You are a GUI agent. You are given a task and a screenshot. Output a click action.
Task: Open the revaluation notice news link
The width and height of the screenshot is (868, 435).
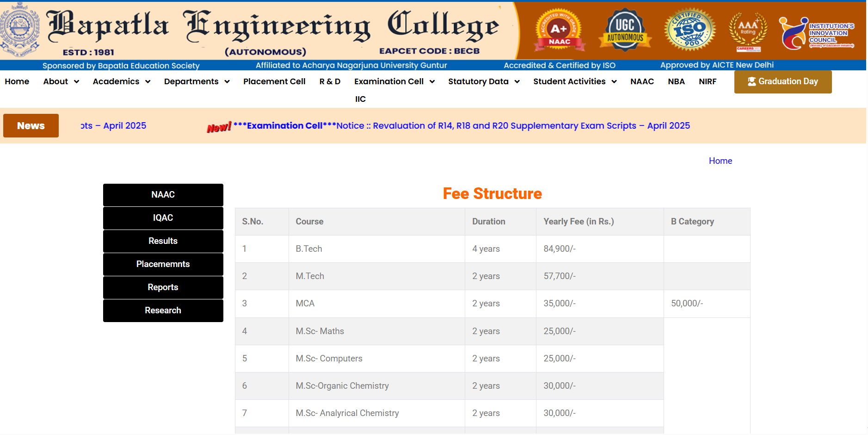coord(462,126)
